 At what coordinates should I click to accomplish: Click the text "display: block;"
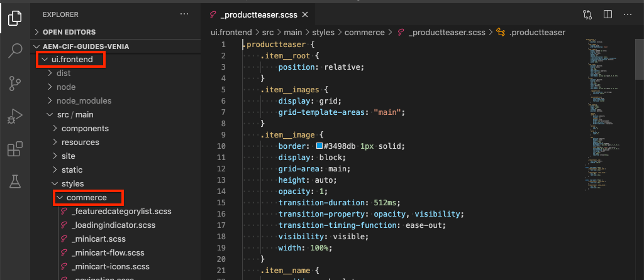point(312,158)
